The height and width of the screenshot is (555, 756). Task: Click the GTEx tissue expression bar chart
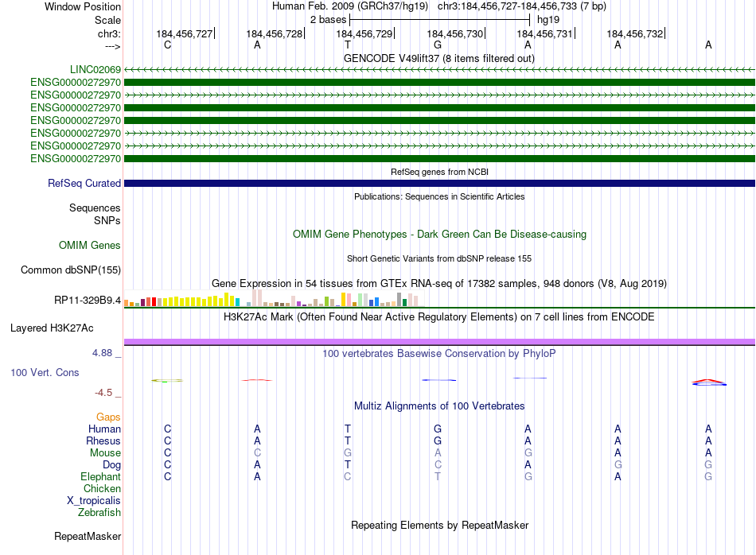pos(274,298)
